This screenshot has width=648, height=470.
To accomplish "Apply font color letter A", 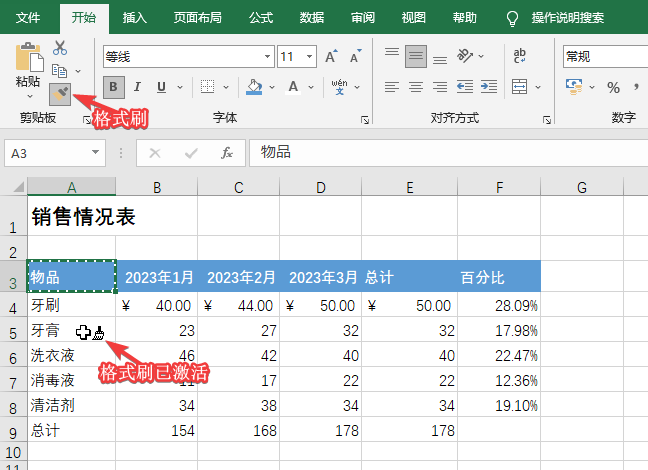I will click(293, 87).
